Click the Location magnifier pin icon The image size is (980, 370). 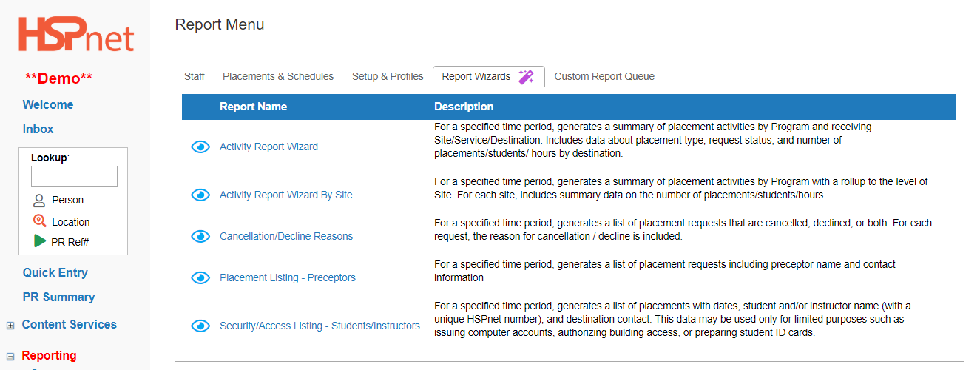tap(40, 221)
